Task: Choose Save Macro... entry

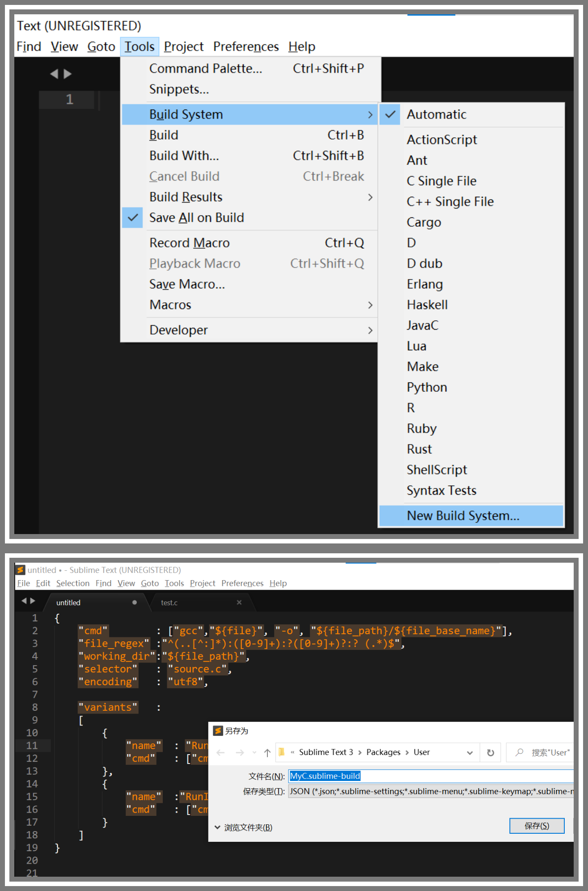Action: [x=250, y=284]
